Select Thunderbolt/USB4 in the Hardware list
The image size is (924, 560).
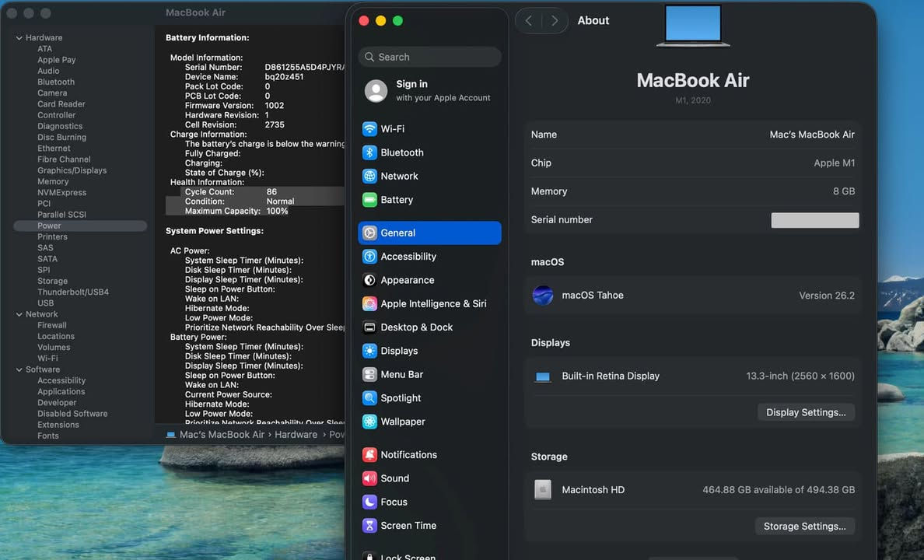(73, 292)
